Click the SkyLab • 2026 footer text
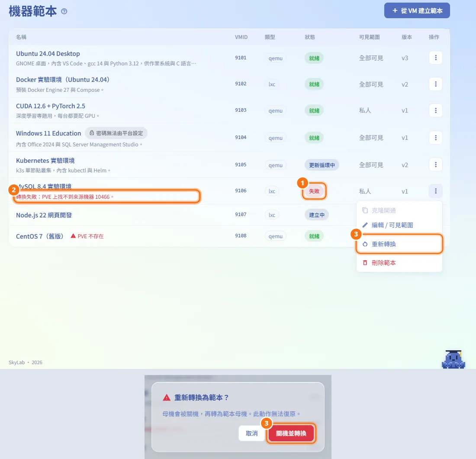 click(x=26, y=362)
